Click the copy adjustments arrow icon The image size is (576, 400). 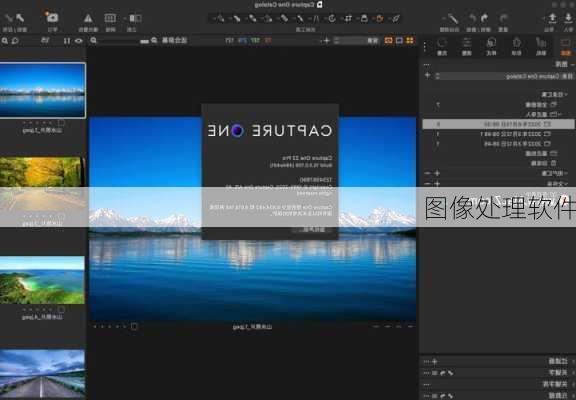tap(20, 18)
